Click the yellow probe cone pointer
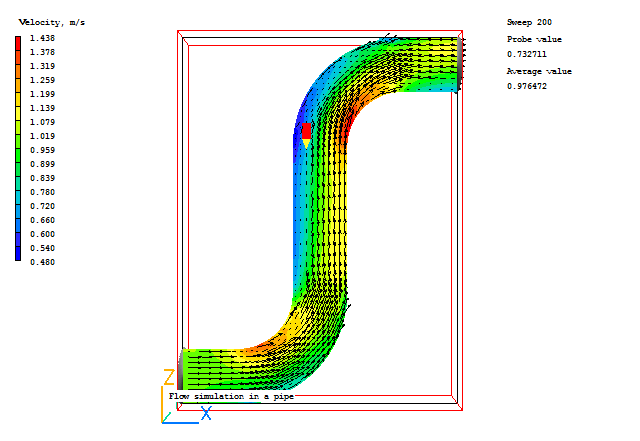The image size is (640, 441). pos(307,144)
